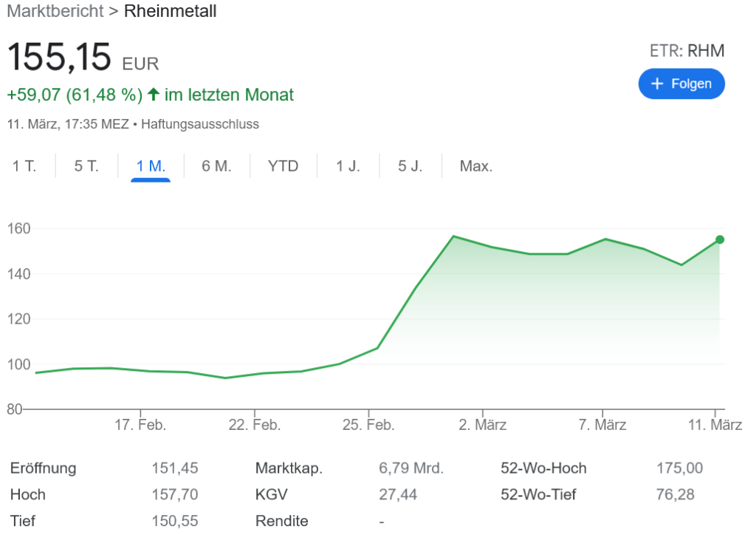Screen dimensions: 756x546
Task: Choose the 1 J. time range
Action: (348, 166)
